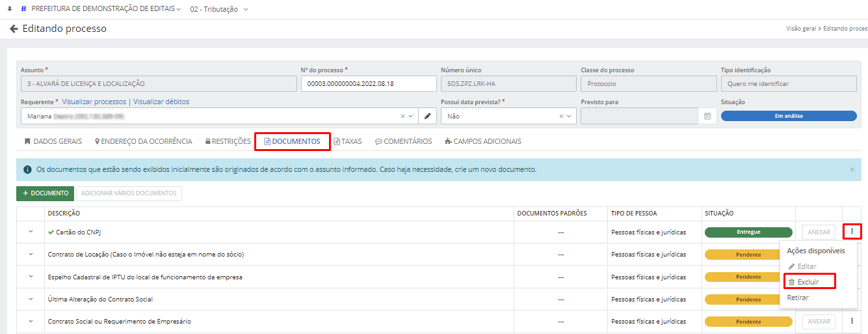Switch to the Taxas tab

pos(348,141)
